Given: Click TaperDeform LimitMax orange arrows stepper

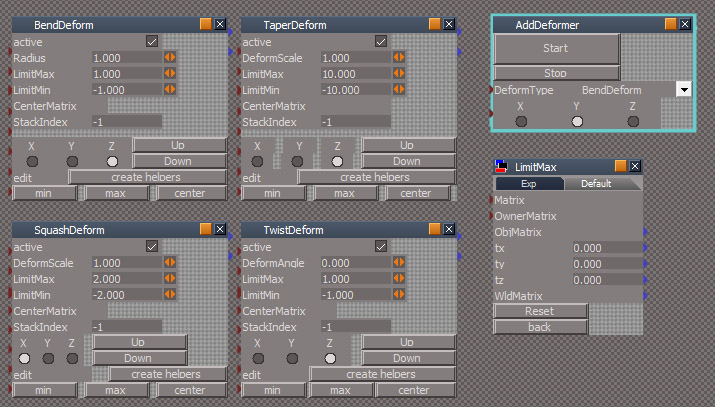Looking at the screenshot, I should (399, 73).
